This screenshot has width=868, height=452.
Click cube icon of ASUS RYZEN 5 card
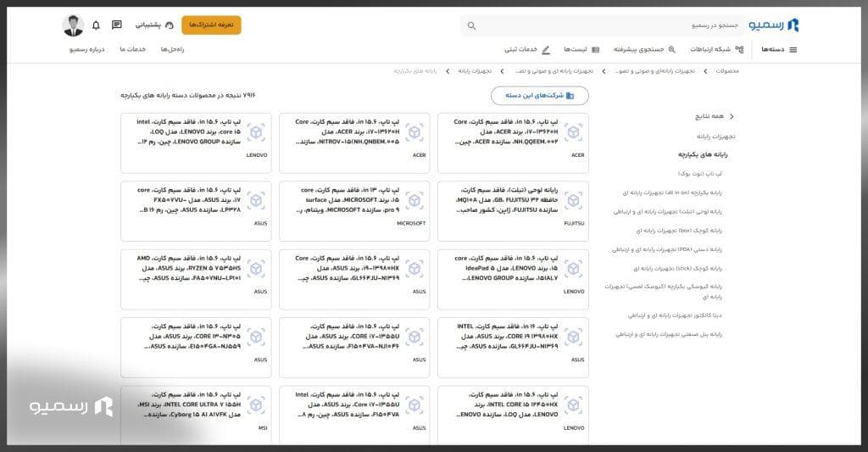pyautogui.click(x=256, y=269)
